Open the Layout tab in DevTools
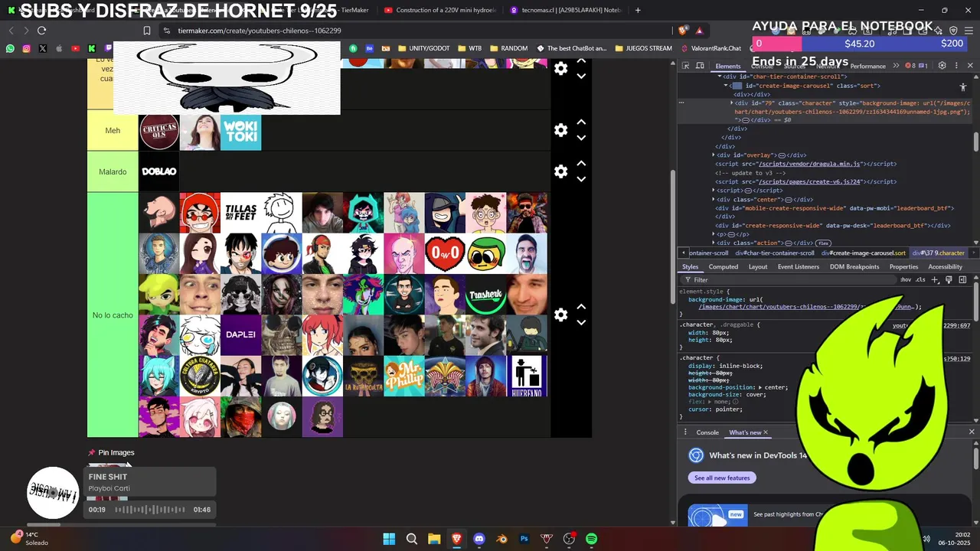This screenshot has height=551, width=980. coord(758,267)
